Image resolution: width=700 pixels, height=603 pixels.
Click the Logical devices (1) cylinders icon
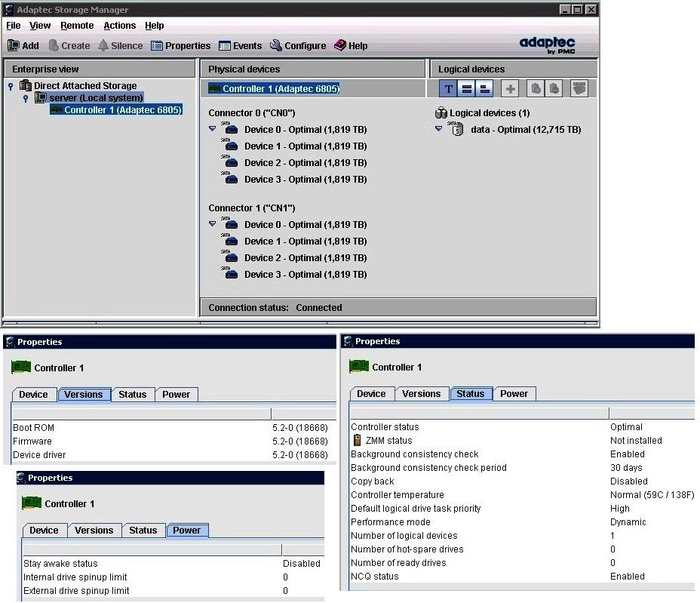tap(441, 113)
